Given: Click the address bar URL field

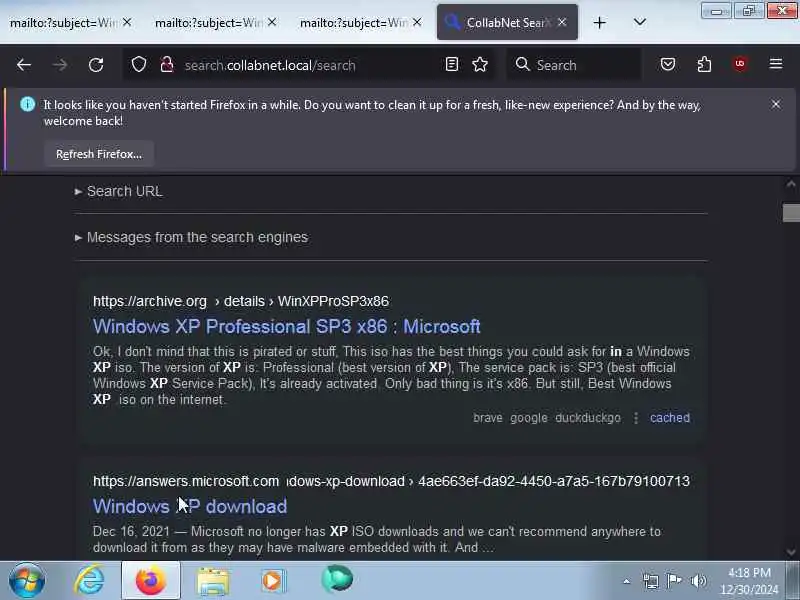Looking at the screenshot, I should [x=309, y=65].
